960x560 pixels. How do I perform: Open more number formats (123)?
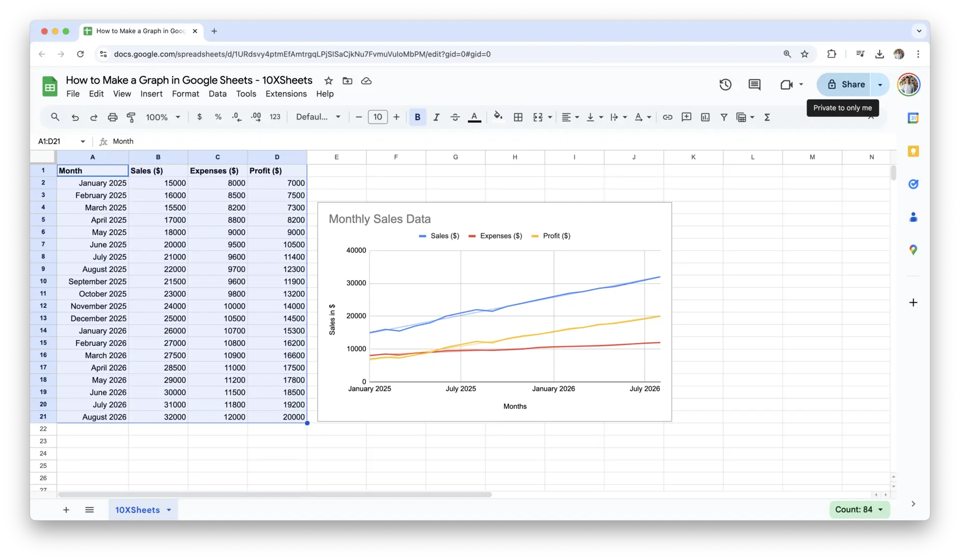(x=275, y=117)
